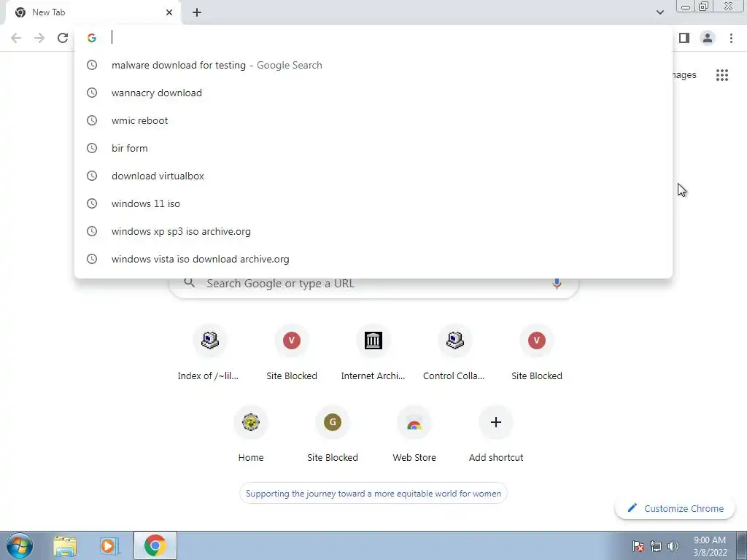Open the Windows Start menu

click(x=20, y=545)
